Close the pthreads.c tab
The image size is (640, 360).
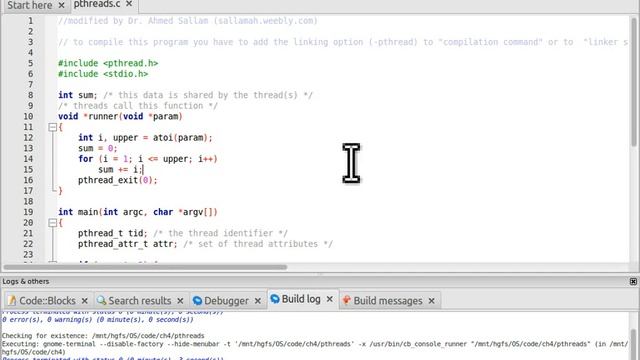[129, 4]
